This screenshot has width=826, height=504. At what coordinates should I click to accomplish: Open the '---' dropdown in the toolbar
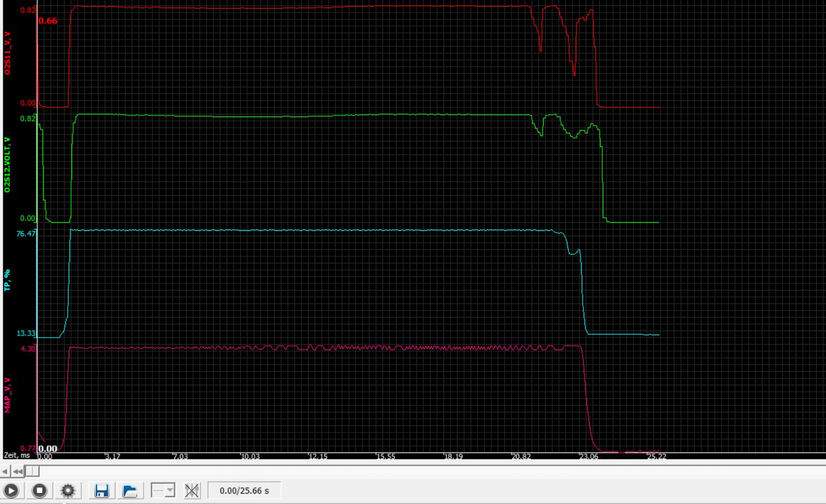click(x=163, y=490)
